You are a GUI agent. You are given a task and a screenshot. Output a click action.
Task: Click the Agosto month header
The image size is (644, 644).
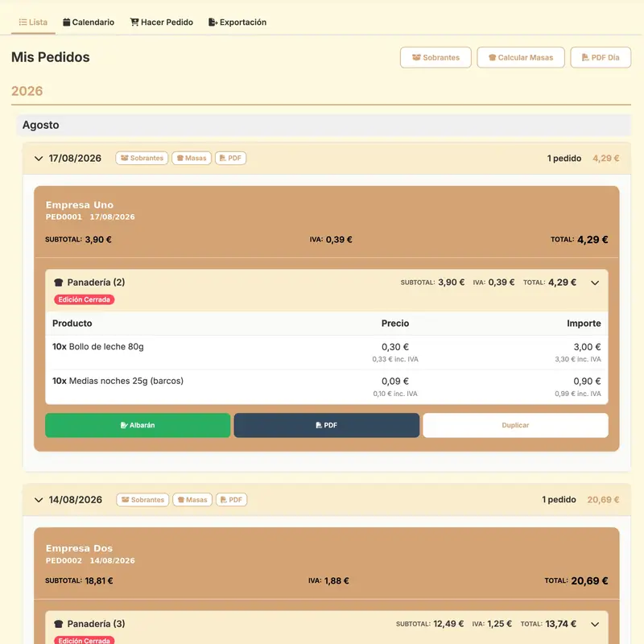324,125
